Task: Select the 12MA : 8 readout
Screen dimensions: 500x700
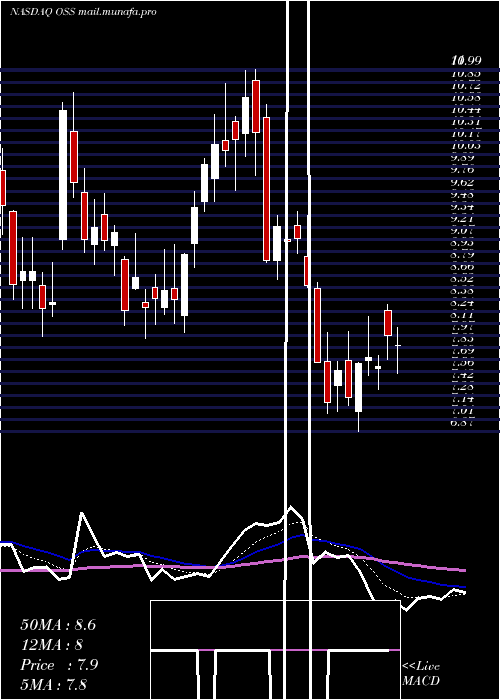Action: pyautogui.click(x=52, y=645)
